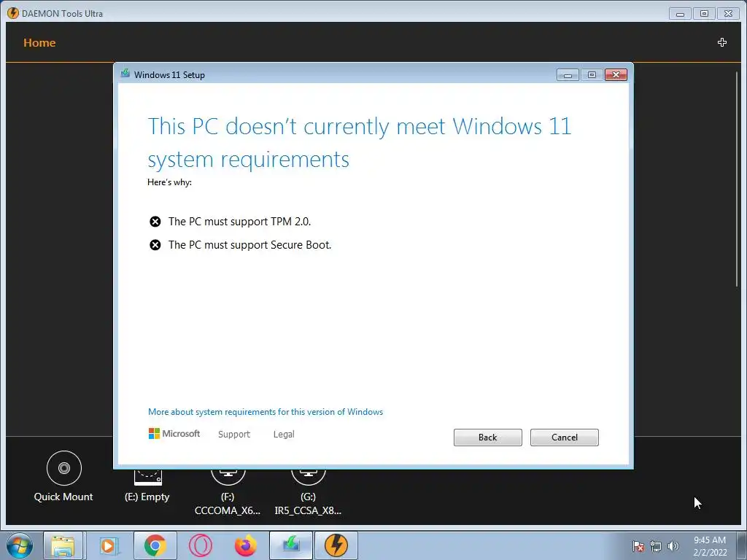Screen dimensions: 747x560
Task: Launch Firefox from the taskbar
Action: click(x=245, y=545)
